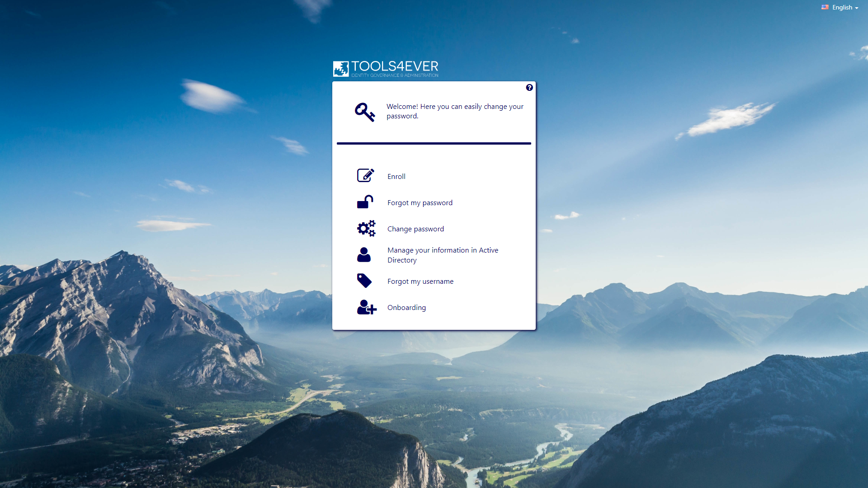Select Forgot my username link

[420, 282]
